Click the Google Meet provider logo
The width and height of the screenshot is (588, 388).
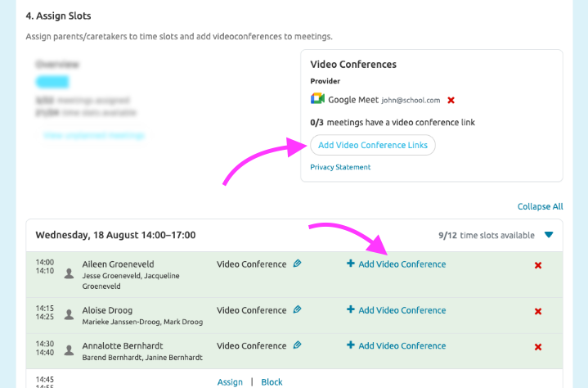pos(317,99)
